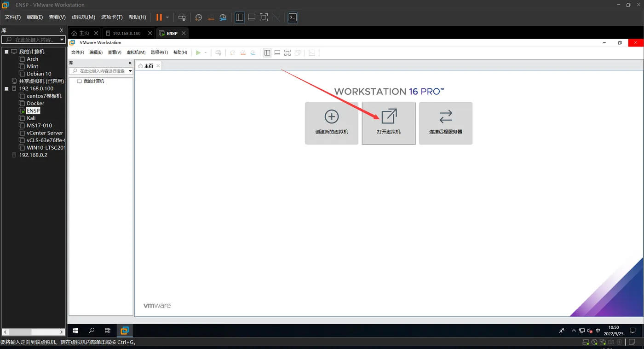Open snapshot manager from outer toolbar

tap(223, 17)
